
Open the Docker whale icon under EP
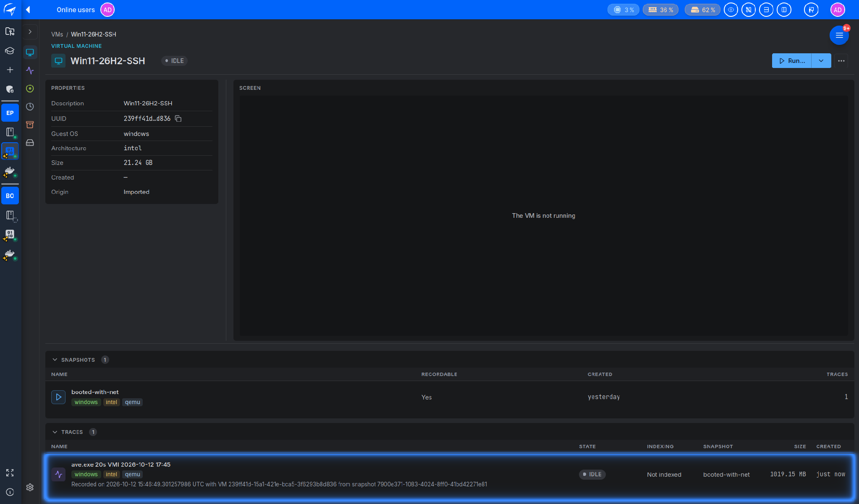[x=10, y=172]
